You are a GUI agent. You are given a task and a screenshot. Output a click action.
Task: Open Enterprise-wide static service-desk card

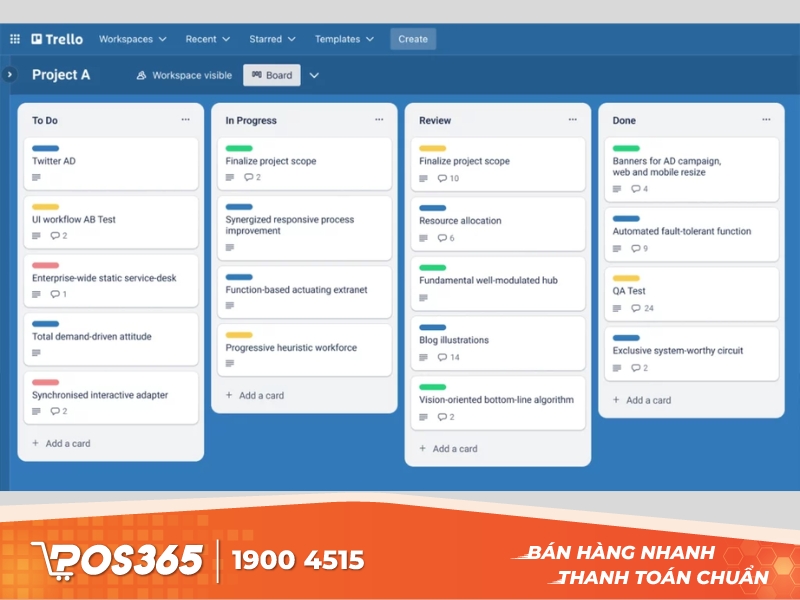point(111,281)
